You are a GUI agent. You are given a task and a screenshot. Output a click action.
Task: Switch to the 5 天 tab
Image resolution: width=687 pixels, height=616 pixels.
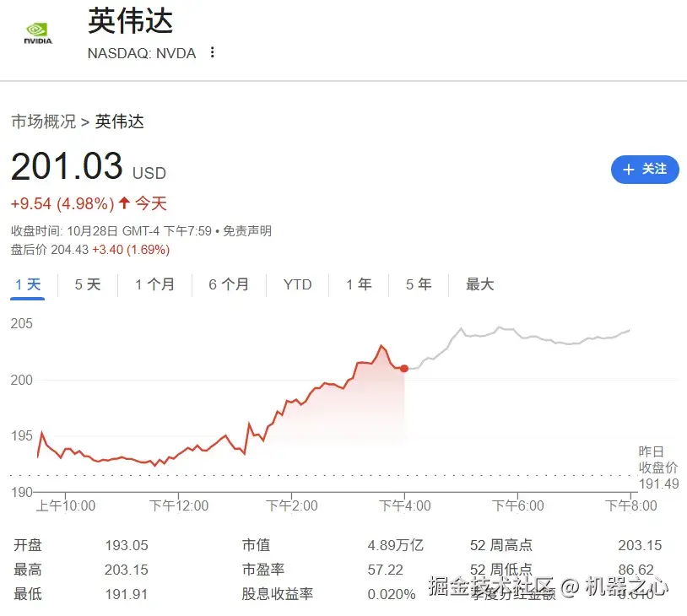point(86,284)
